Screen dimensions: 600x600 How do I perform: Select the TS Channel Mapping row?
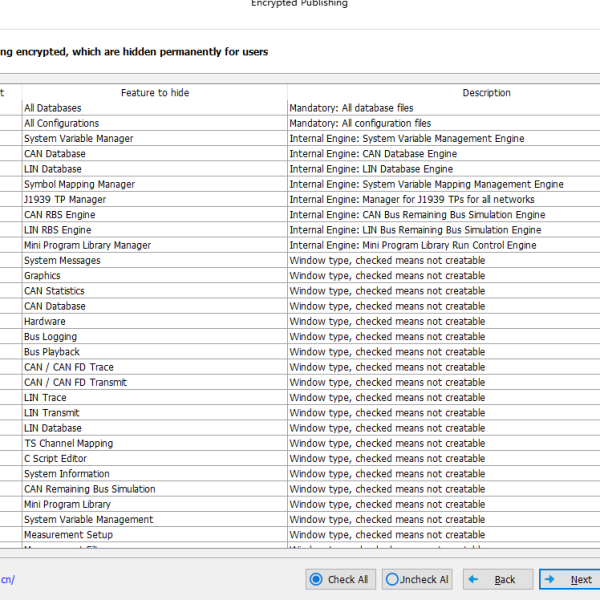[x=68, y=443]
